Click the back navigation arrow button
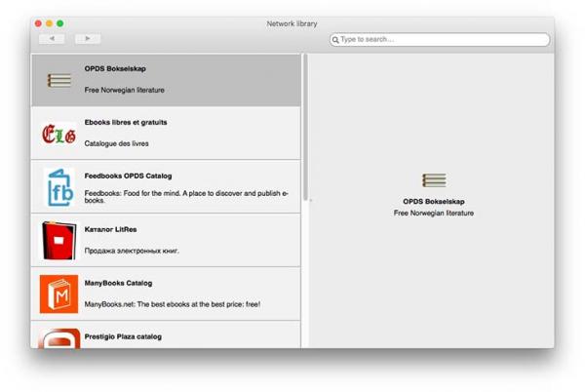 pos(52,38)
